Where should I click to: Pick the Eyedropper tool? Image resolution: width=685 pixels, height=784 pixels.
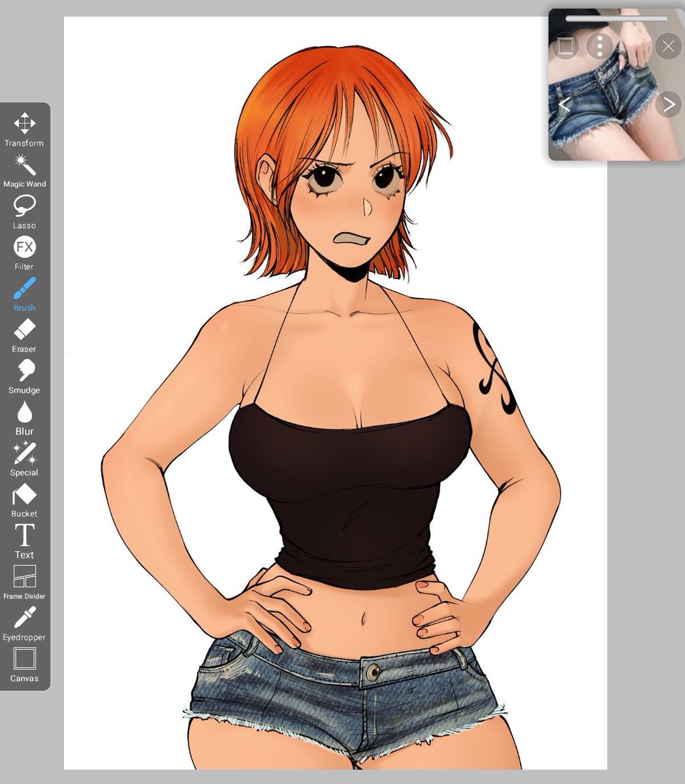point(24,615)
